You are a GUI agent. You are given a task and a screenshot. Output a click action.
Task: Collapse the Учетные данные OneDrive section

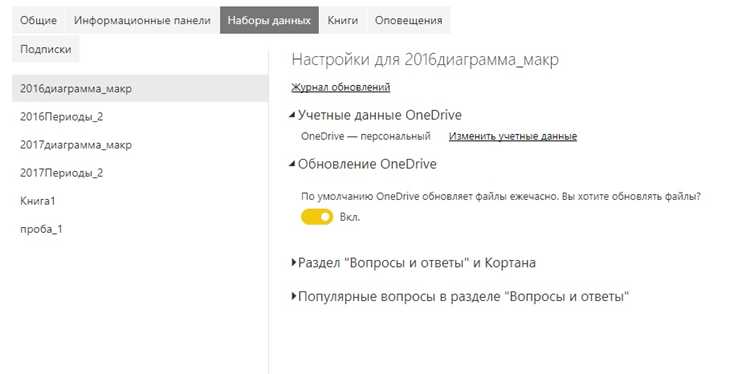(376, 115)
